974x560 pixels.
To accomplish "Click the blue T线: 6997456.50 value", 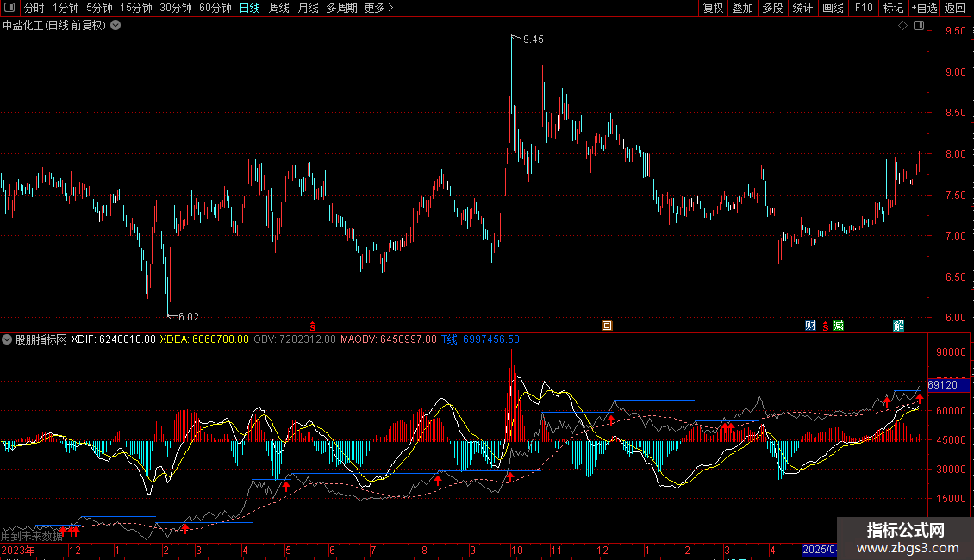I will (x=480, y=339).
